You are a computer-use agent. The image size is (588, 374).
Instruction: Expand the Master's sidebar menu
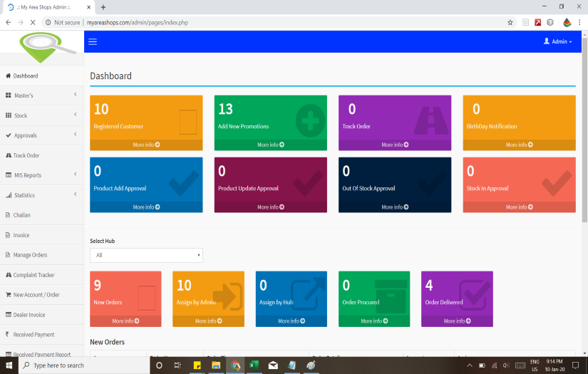(41, 95)
